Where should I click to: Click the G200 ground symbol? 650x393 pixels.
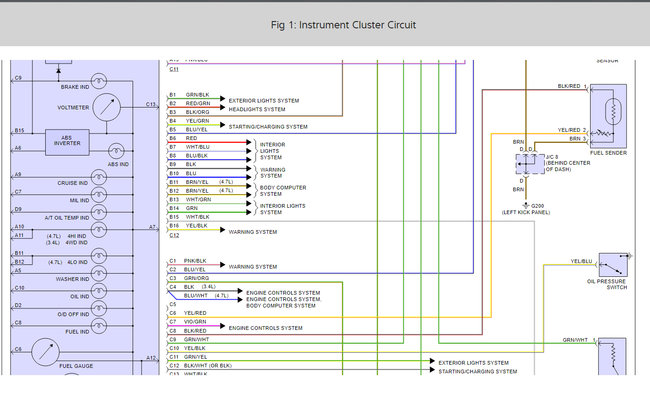tap(526, 206)
